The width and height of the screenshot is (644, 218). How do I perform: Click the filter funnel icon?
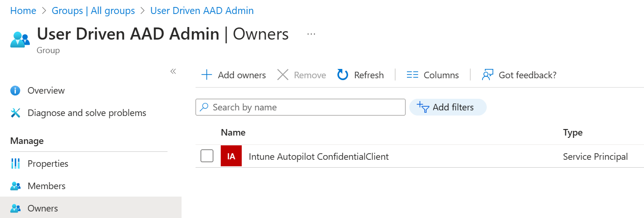[423, 107]
